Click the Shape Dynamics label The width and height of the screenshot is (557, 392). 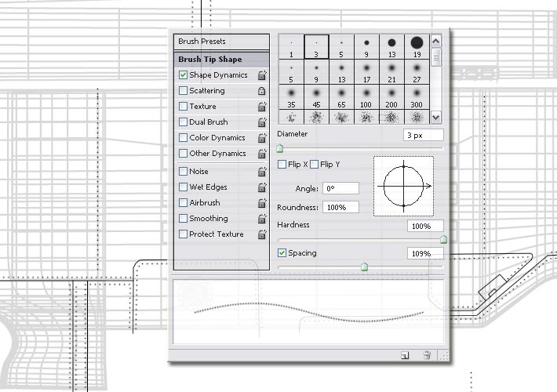218,75
